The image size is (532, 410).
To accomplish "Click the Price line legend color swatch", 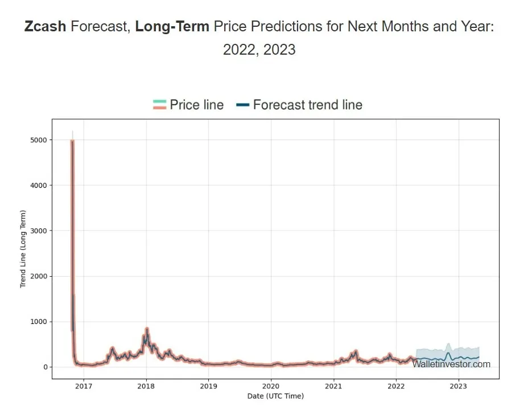I will click(x=159, y=105).
